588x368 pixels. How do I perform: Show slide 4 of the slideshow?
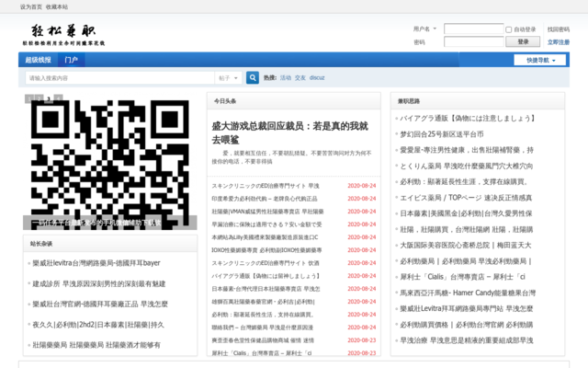[59, 98]
